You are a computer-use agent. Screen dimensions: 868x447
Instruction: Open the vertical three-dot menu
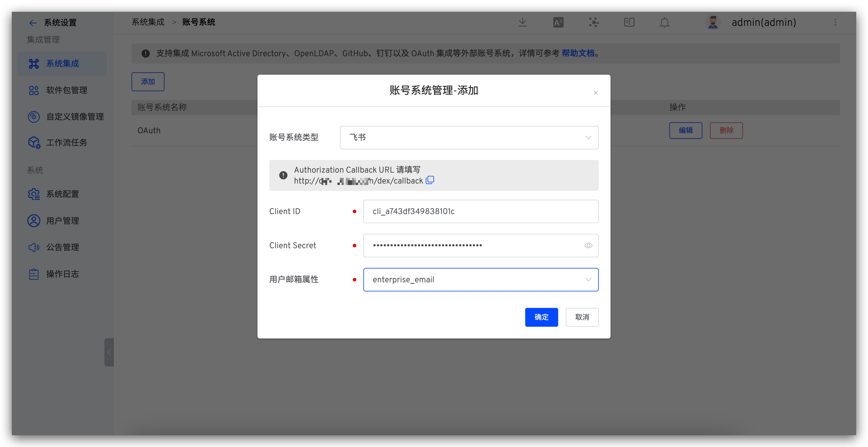click(835, 23)
